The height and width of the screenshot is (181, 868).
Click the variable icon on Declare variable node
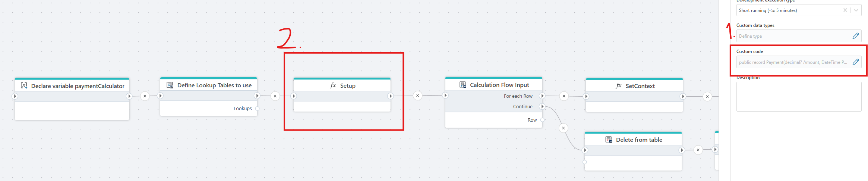[x=24, y=85]
